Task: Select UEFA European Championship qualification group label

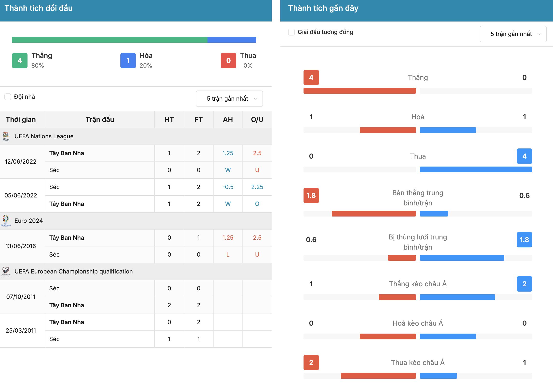Action: tap(74, 272)
